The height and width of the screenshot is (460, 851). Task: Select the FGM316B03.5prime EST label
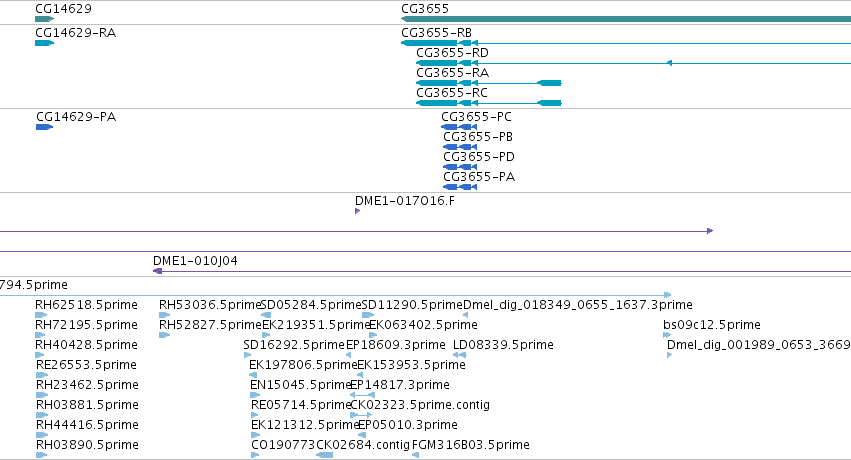point(471,444)
